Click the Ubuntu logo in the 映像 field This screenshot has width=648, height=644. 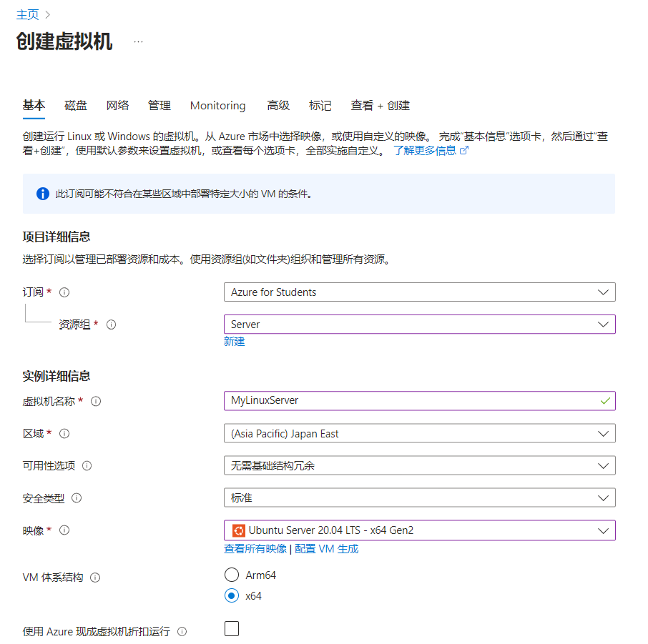[238, 530]
